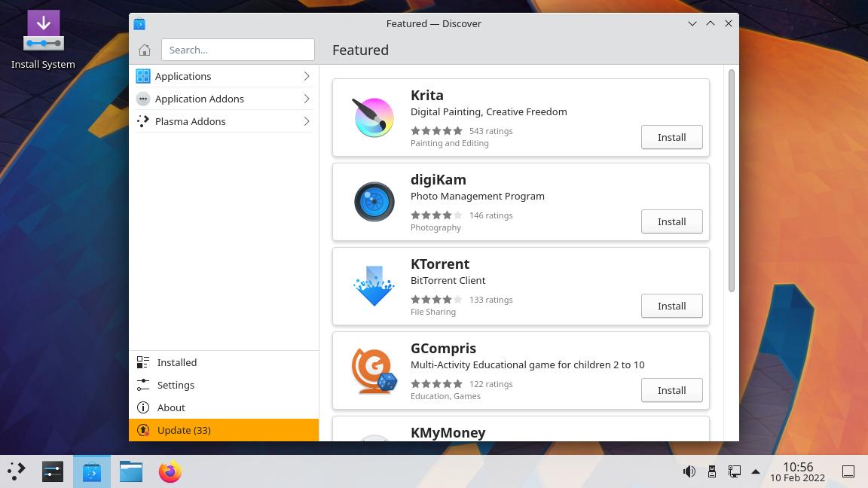Open KTorrent's blue arrow icon

point(374,285)
